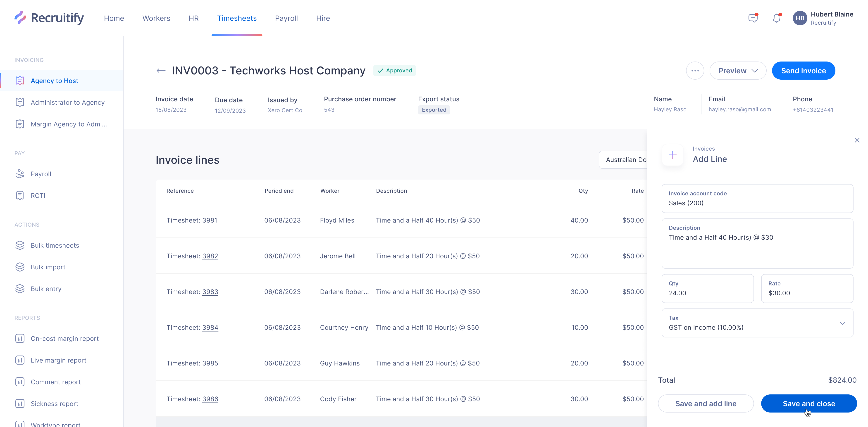Open Timesheet 3984 link

(210, 327)
